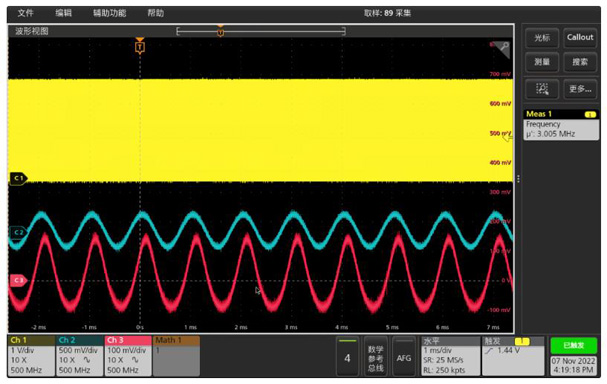Click the 光标 cursors button
607x384 pixels.
tap(542, 38)
